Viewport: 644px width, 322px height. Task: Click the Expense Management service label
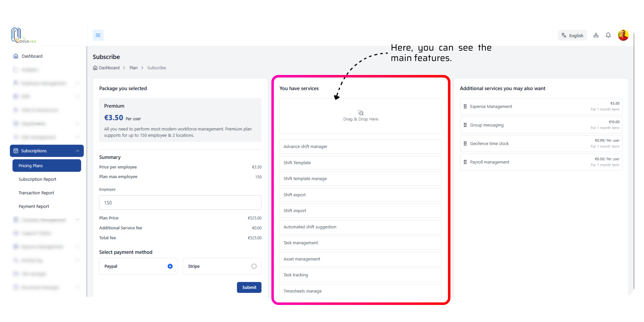tap(491, 106)
